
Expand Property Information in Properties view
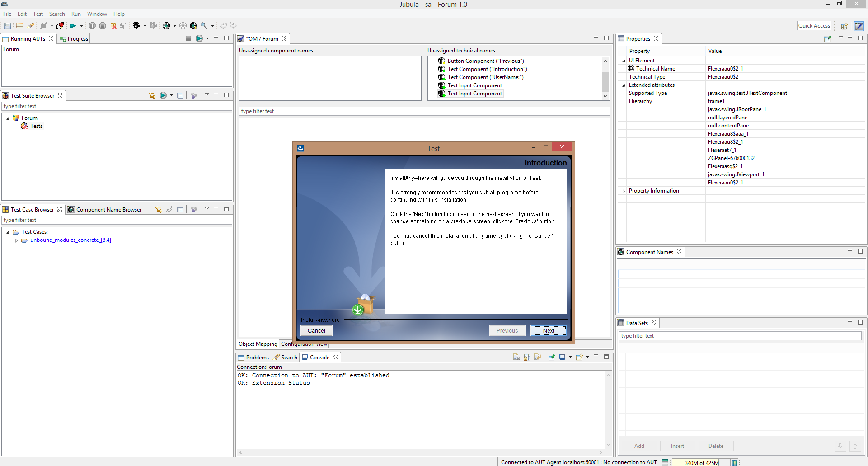tap(624, 191)
